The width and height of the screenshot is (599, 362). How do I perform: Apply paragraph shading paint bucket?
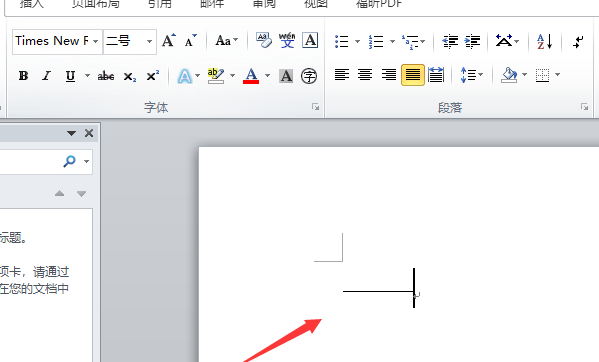509,75
